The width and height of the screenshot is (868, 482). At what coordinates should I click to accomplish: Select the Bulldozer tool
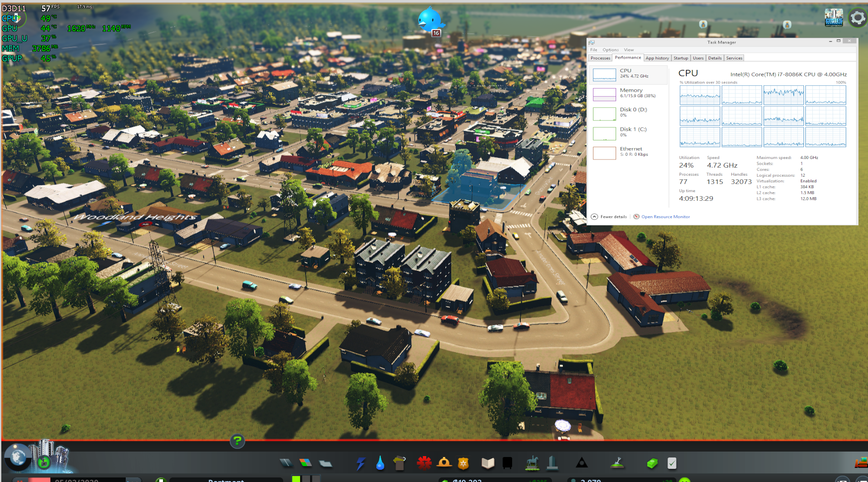(861, 463)
